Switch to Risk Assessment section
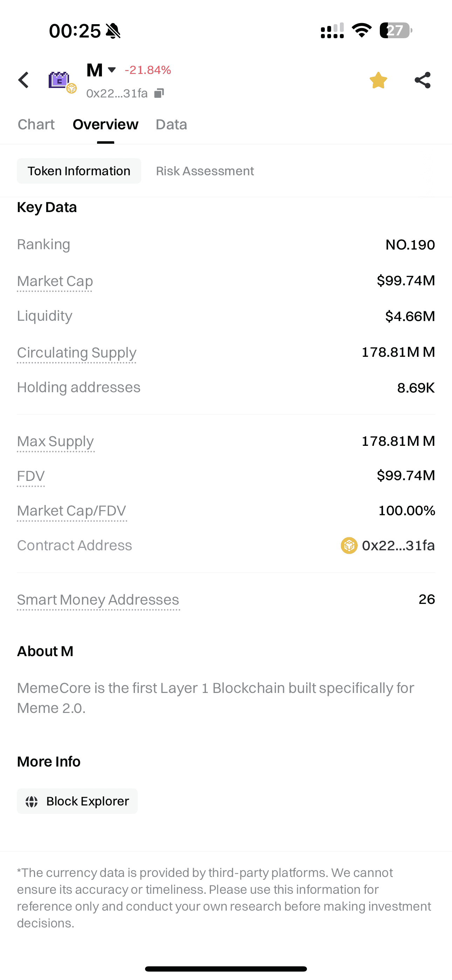The image size is (452, 980). coord(205,171)
